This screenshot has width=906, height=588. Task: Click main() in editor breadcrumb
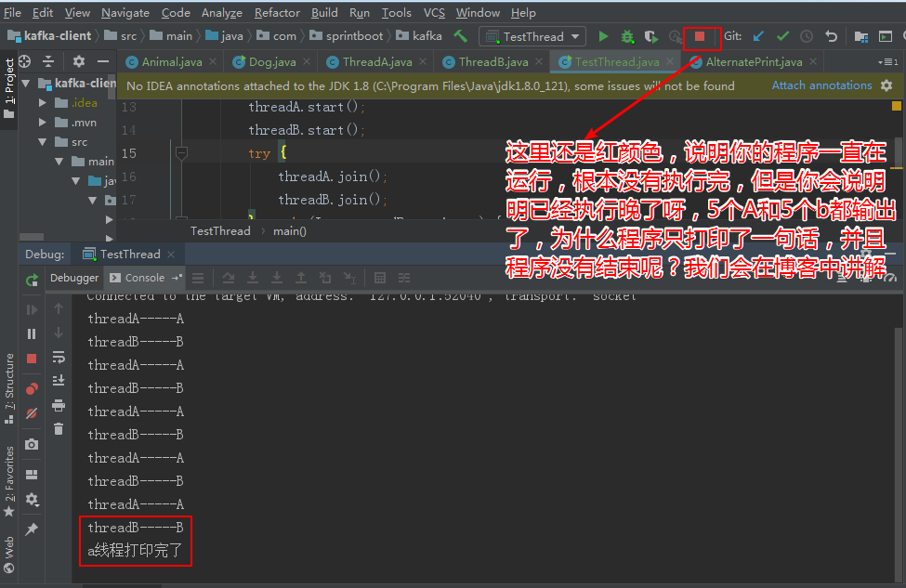[290, 231]
